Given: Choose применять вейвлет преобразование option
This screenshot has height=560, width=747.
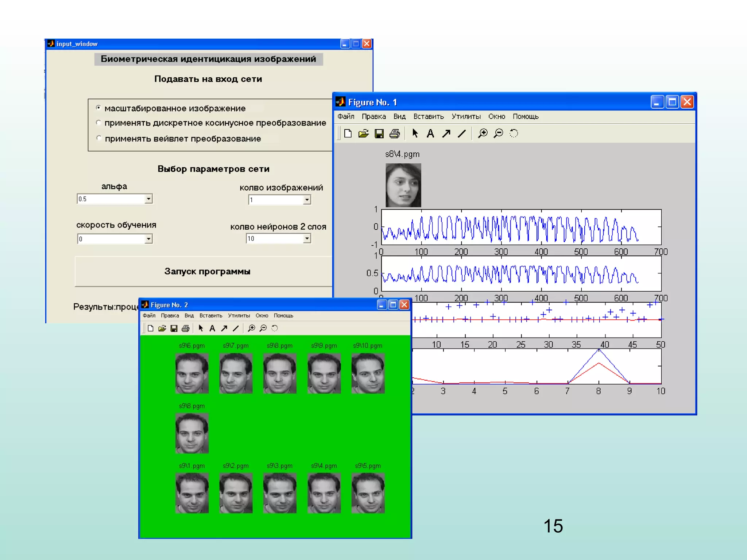Looking at the screenshot, I should point(98,138).
